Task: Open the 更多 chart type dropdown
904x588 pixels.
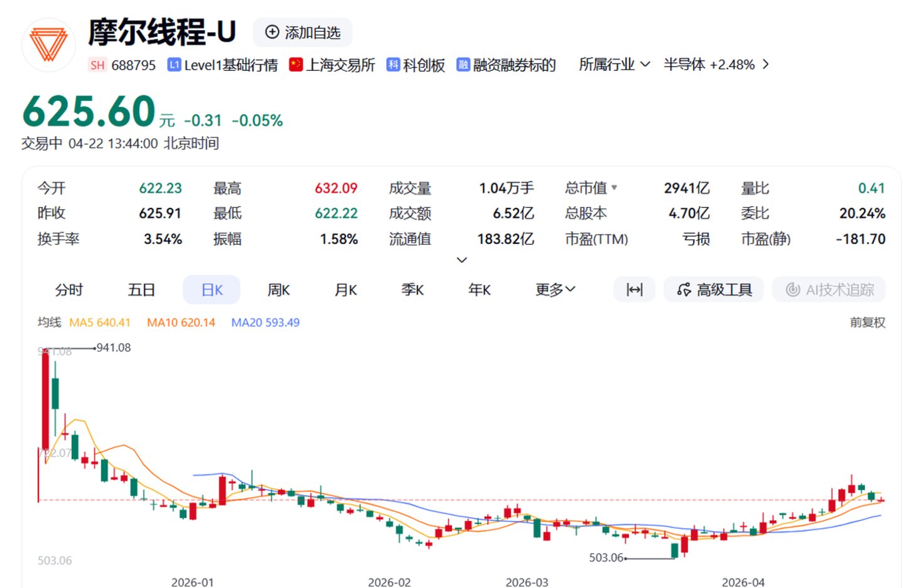Action: point(554,289)
